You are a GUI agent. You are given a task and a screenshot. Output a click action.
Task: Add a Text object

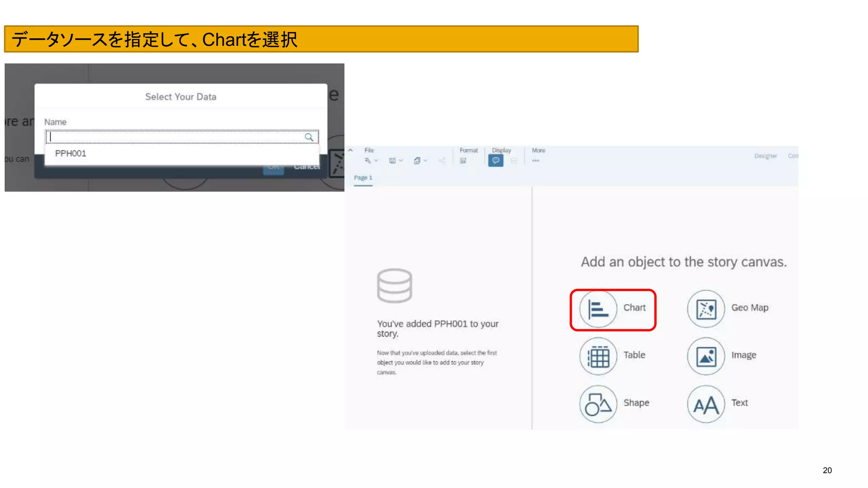pos(706,404)
